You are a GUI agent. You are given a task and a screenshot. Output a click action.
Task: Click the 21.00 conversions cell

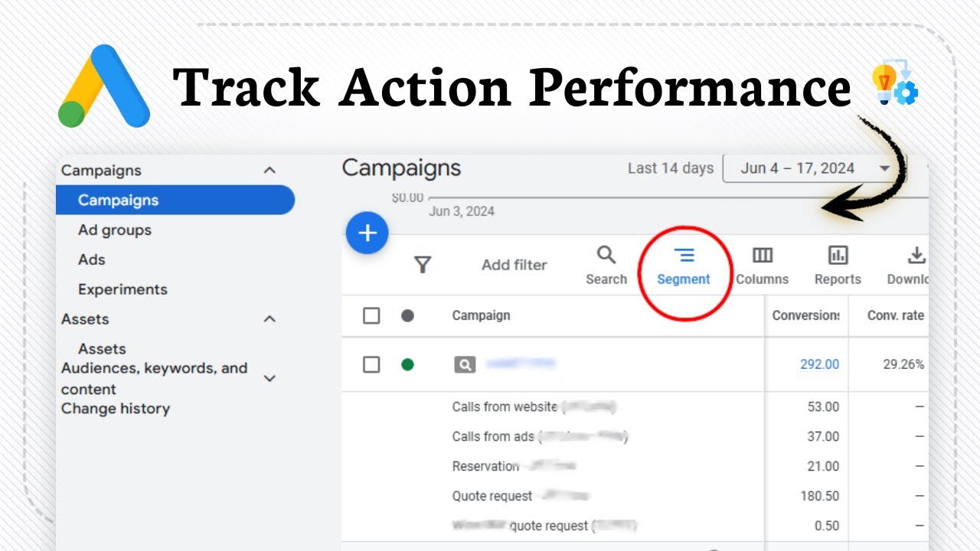click(x=823, y=466)
